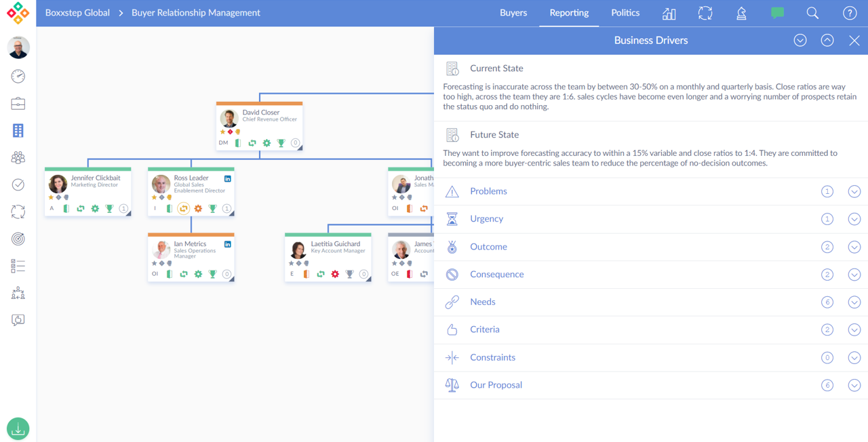Click the search magnifier in top bar
This screenshot has height=442, width=868.
tap(812, 14)
